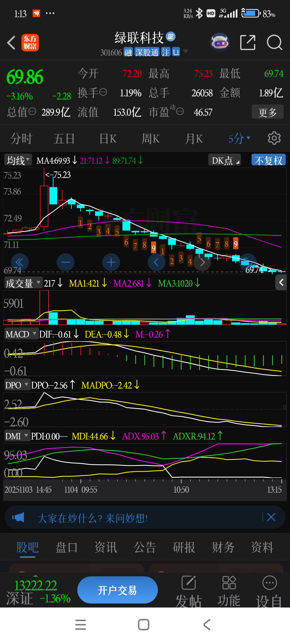Toggle the 不复权 adjustment button

pyautogui.click(x=269, y=160)
